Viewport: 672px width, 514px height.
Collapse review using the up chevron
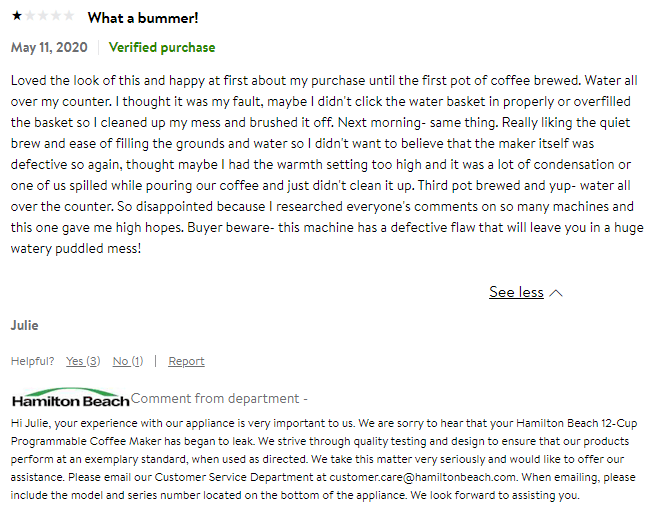click(557, 293)
